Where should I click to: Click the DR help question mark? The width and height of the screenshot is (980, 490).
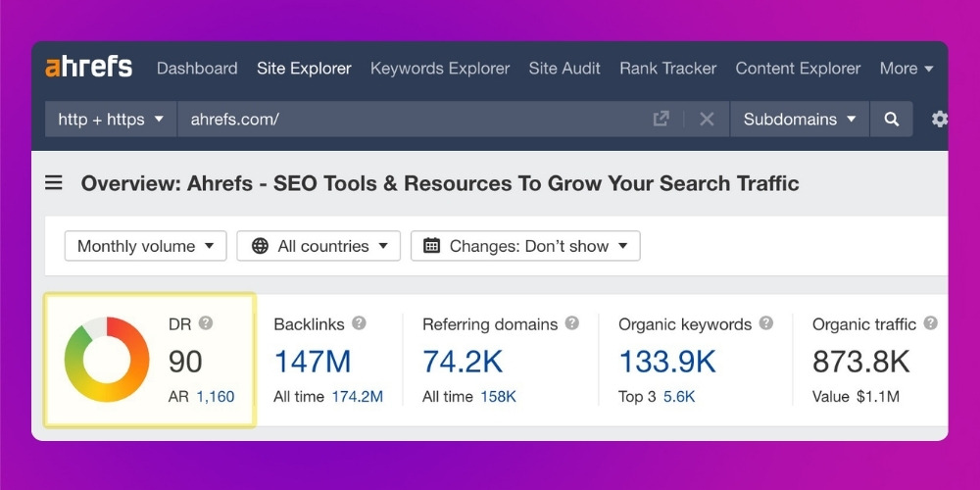[206, 323]
